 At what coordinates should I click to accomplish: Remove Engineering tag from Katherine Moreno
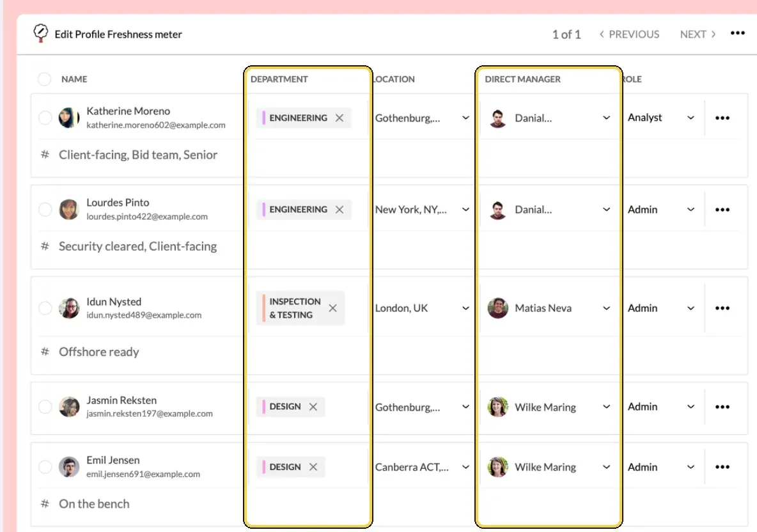339,118
